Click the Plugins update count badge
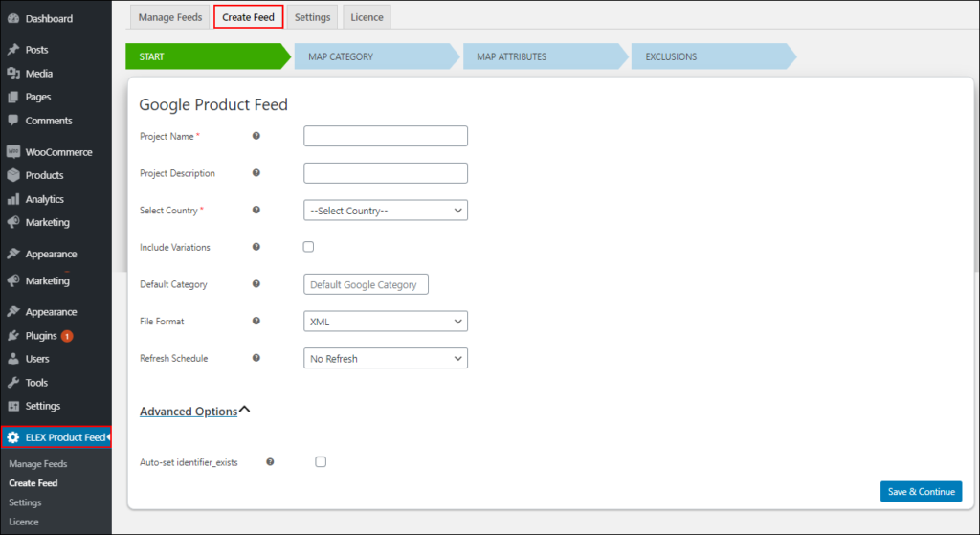Screen dimensions: 980x535 click(x=67, y=336)
